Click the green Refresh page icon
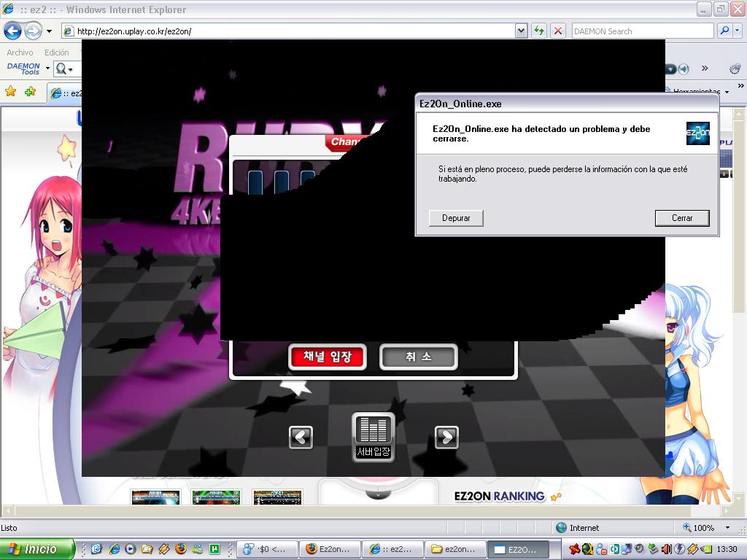 pyautogui.click(x=539, y=31)
